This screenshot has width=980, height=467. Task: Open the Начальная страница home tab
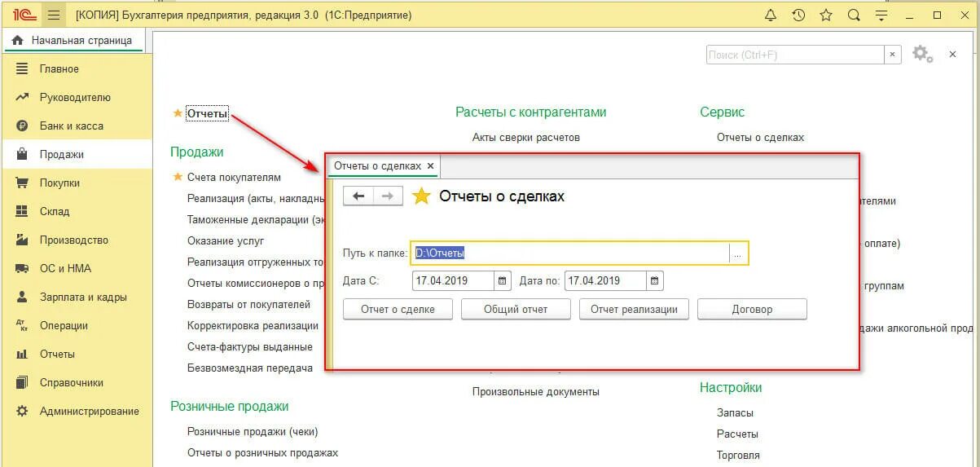pyautogui.click(x=73, y=40)
